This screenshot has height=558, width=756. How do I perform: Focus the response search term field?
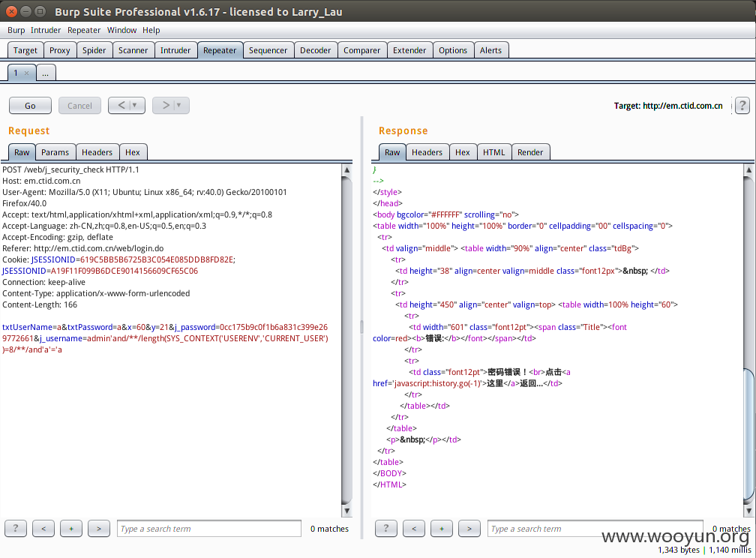pos(595,529)
